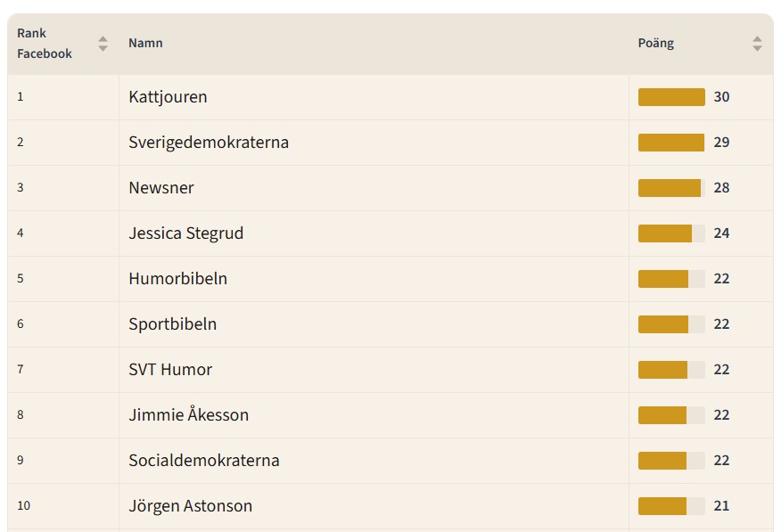Click the Rank Facebook header text

pos(45,44)
